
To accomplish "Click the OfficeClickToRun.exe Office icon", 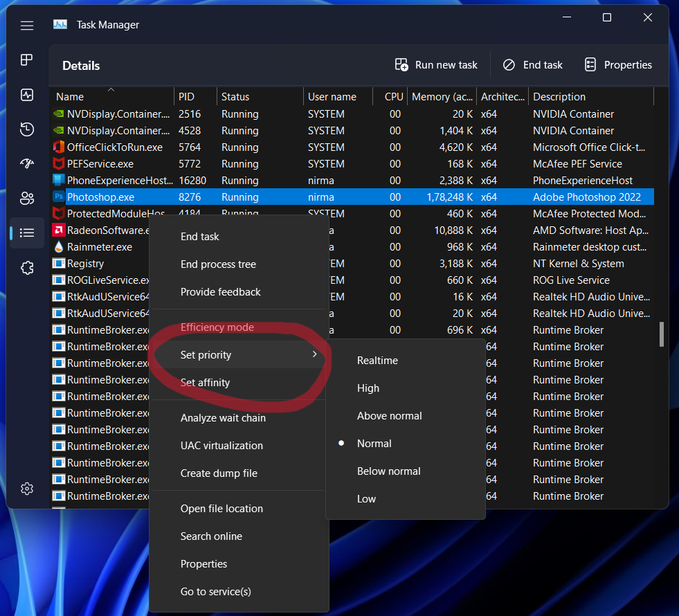I will point(58,147).
